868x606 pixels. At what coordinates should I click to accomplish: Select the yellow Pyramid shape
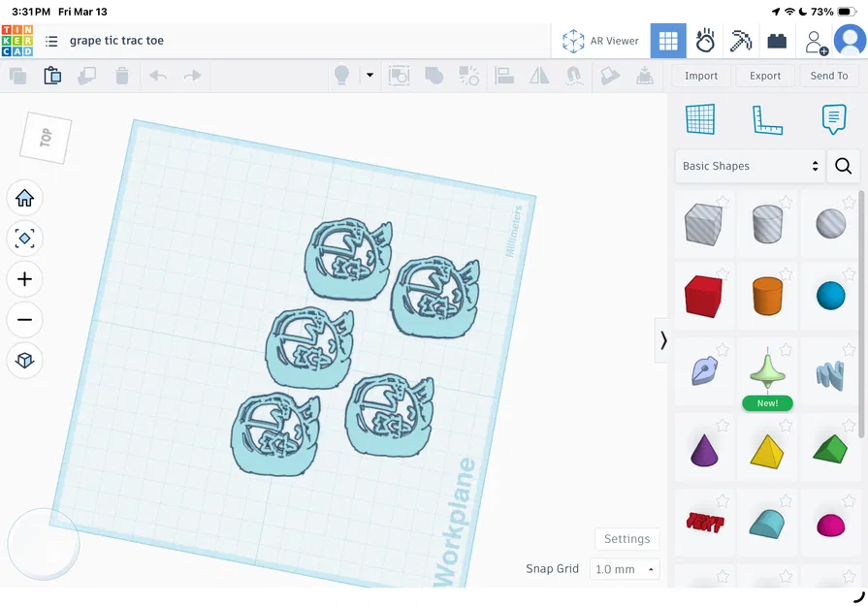pos(767,451)
